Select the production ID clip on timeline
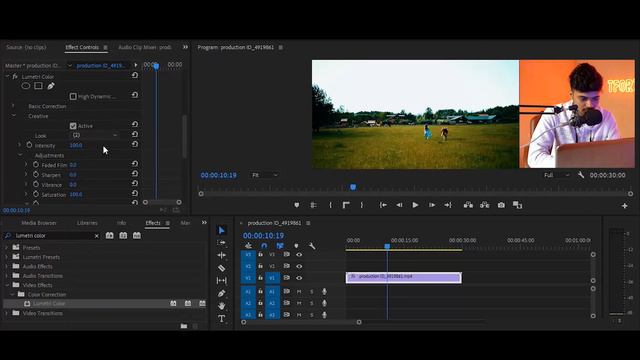Image resolution: width=640 pixels, height=360 pixels. (404, 277)
